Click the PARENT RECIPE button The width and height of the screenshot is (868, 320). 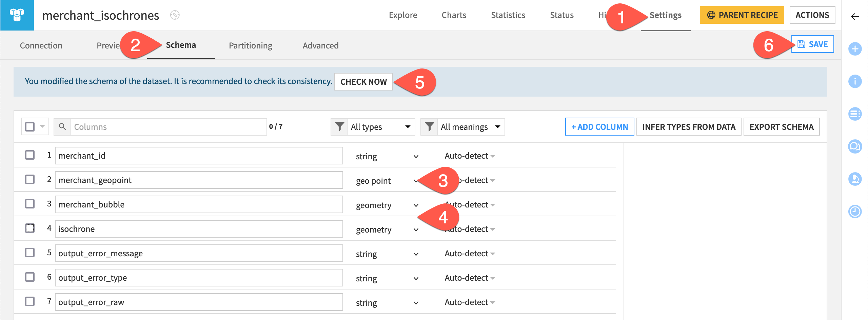[742, 15]
